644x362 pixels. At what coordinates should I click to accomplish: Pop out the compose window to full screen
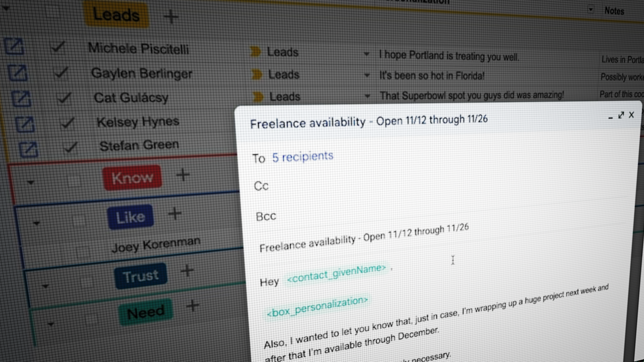[621, 115]
